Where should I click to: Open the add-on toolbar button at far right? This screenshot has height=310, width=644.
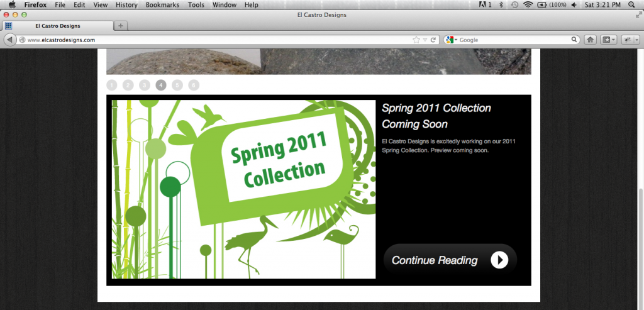click(x=630, y=40)
